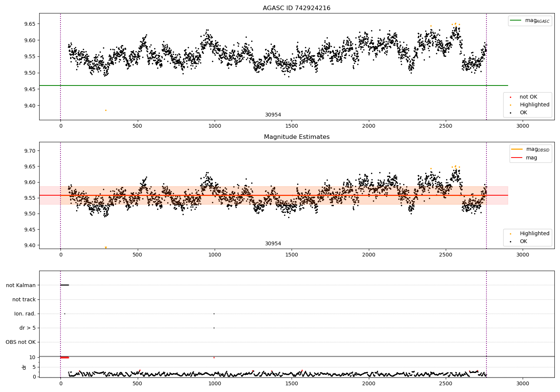Click the 'Ion. rad.' row label

(25, 314)
